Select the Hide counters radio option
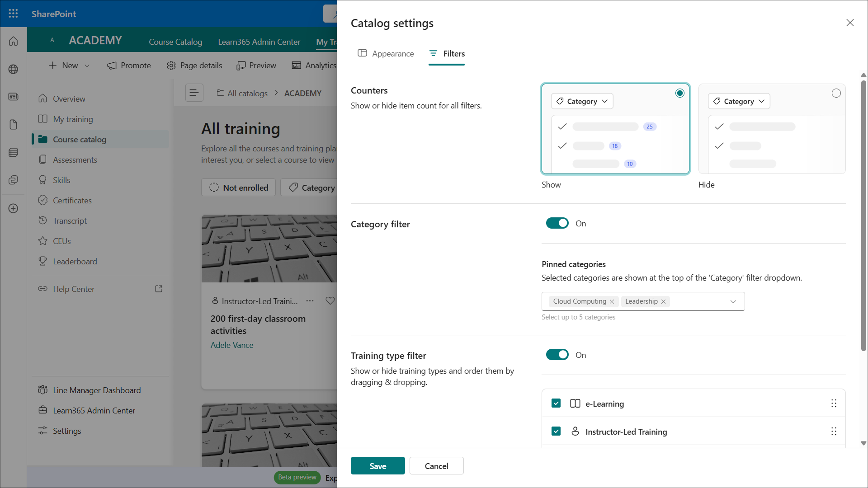Image resolution: width=868 pixels, height=488 pixels. (836, 93)
